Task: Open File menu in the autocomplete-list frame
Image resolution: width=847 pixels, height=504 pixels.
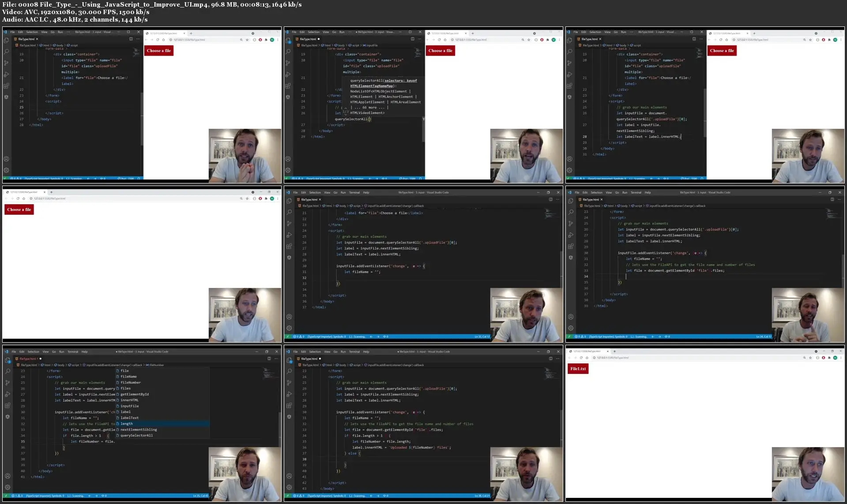Action: click(14, 351)
